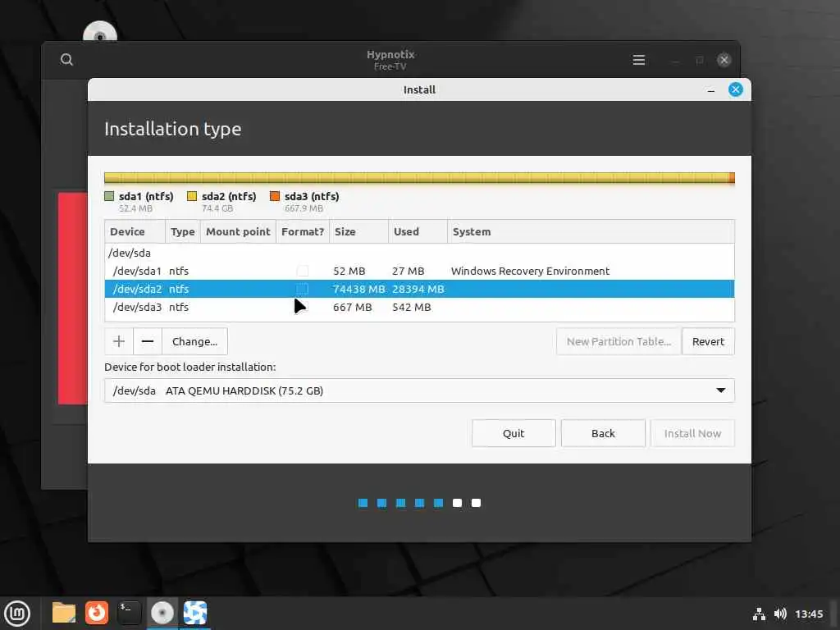Add a new partition with plus button

point(119,341)
